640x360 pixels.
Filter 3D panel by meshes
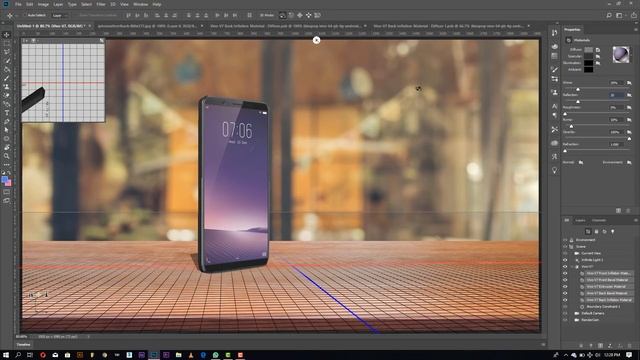[596, 231]
